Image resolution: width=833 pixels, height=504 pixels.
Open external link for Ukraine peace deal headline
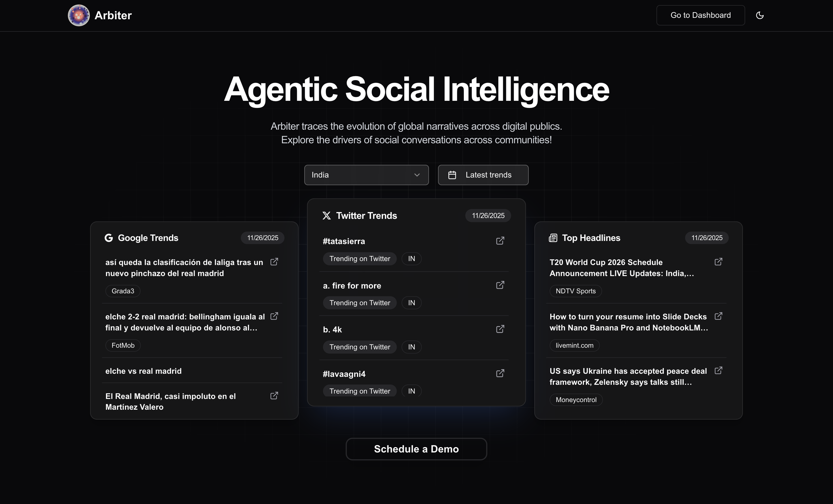[x=719, y=371]
